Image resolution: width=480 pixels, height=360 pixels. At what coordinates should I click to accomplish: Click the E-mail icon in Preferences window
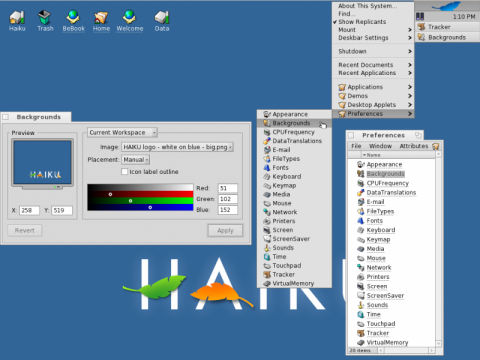[361, 202]
